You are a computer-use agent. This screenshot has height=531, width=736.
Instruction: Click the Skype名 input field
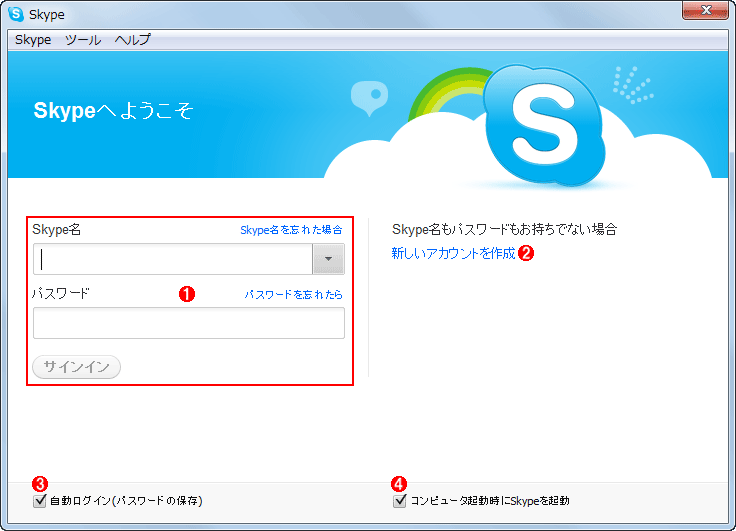coord(173,259)
